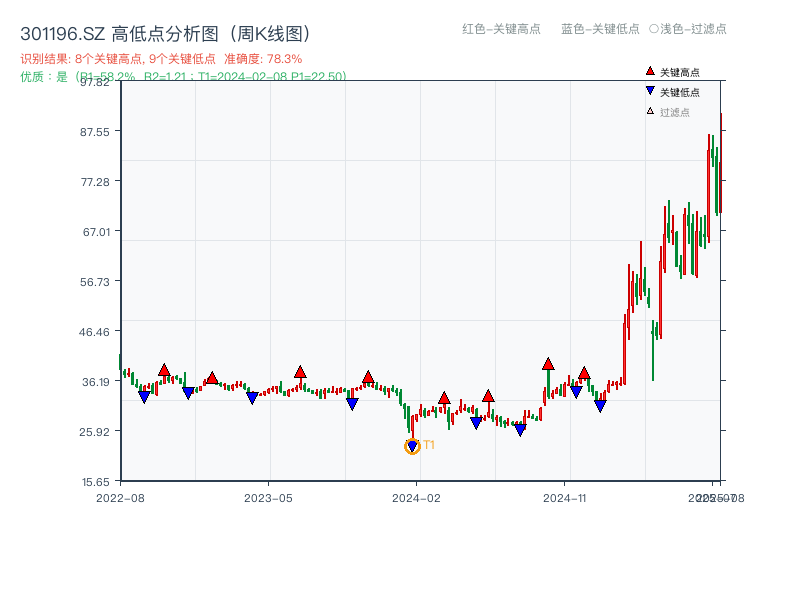The image size is (800, 600).
Task: Select the orange-circled T1 low marker
Action: click(x=412, y=446)
